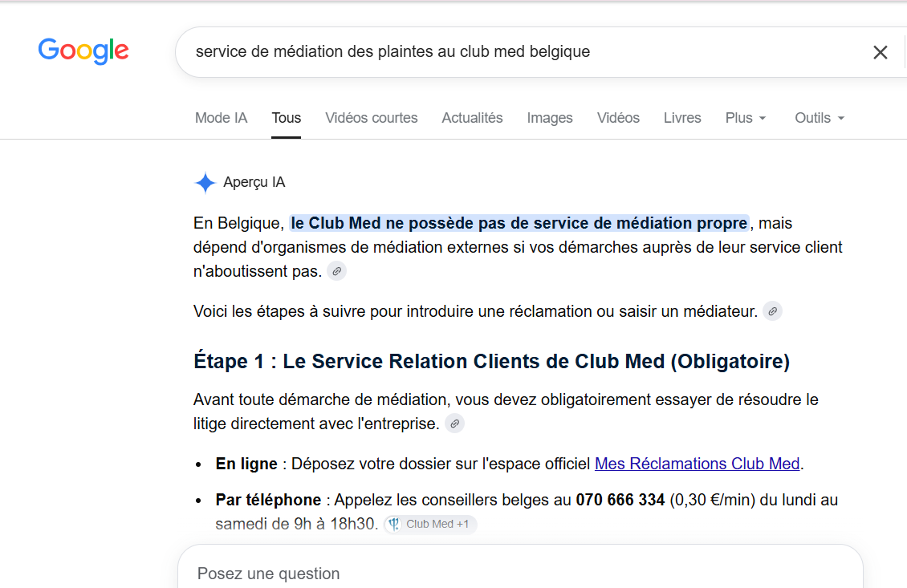Open the source link icon after "saisir un médiateur."
The width and height of the screenshot is (907, 588).
[x=772, y=311]
